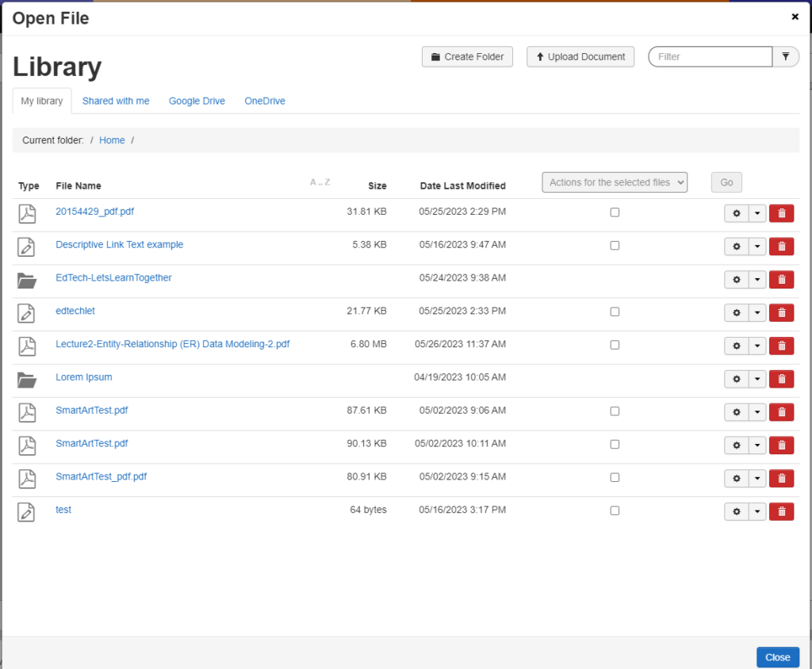Click the Create Folder button
The height and width of the screenshot is (669, 812).
pyautogui.click(x=468, y=57)
